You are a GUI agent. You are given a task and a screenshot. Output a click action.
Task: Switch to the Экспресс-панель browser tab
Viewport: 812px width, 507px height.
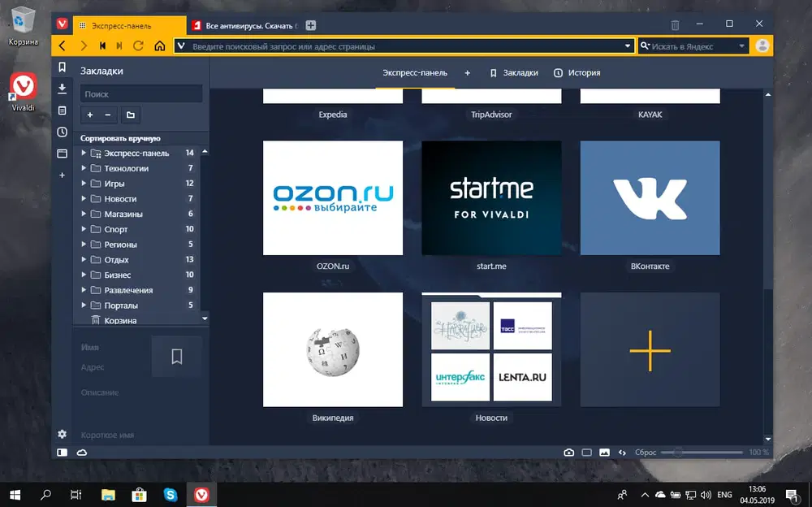[x=129, y=25]
